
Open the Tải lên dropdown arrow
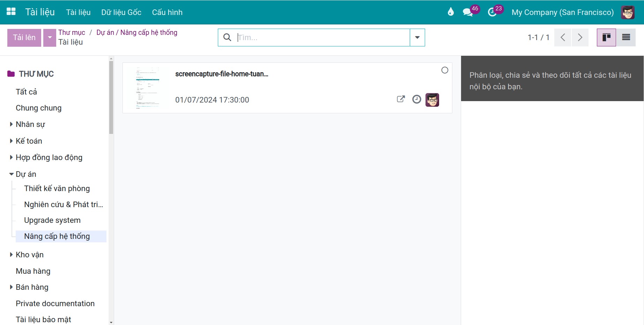click(50, 38)
